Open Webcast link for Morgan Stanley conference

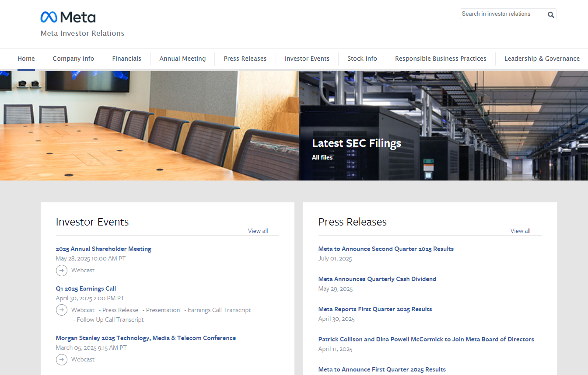click(x=83, y=359)
